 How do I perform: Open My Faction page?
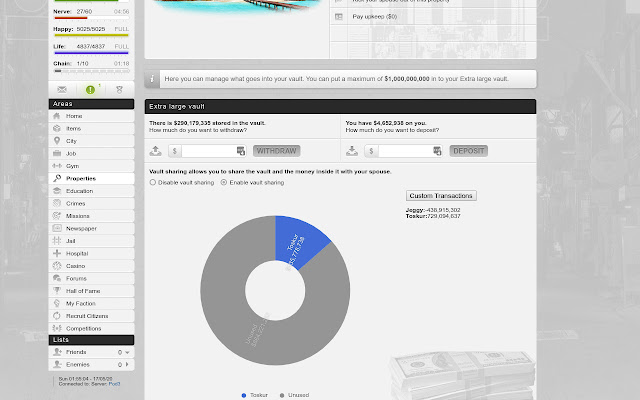point(91,303)
